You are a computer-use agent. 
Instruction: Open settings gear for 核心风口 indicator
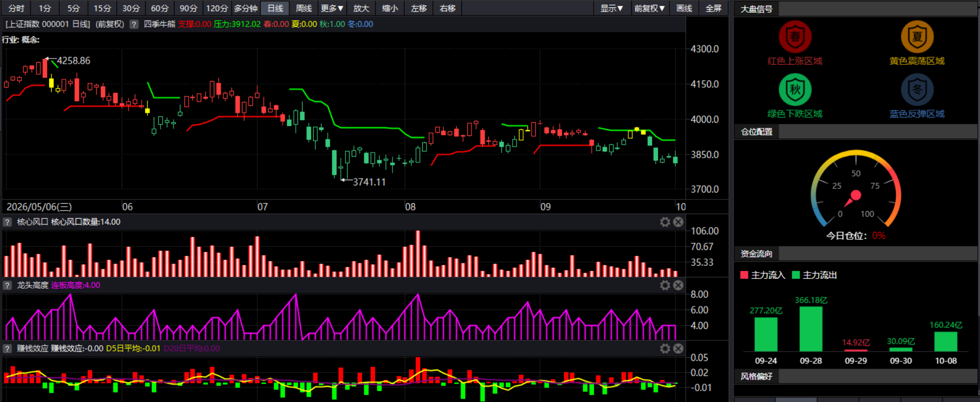(x=665, y=222)
